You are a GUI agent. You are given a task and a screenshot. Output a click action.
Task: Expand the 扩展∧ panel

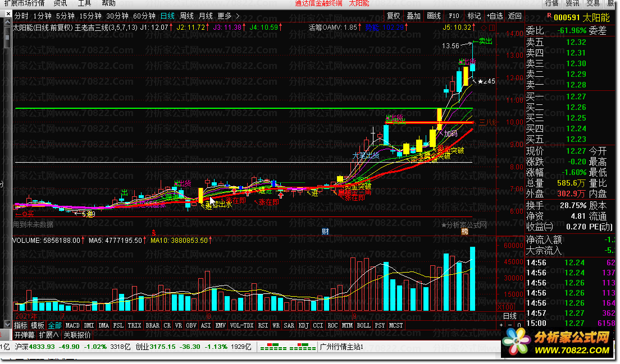coord(49,335)
